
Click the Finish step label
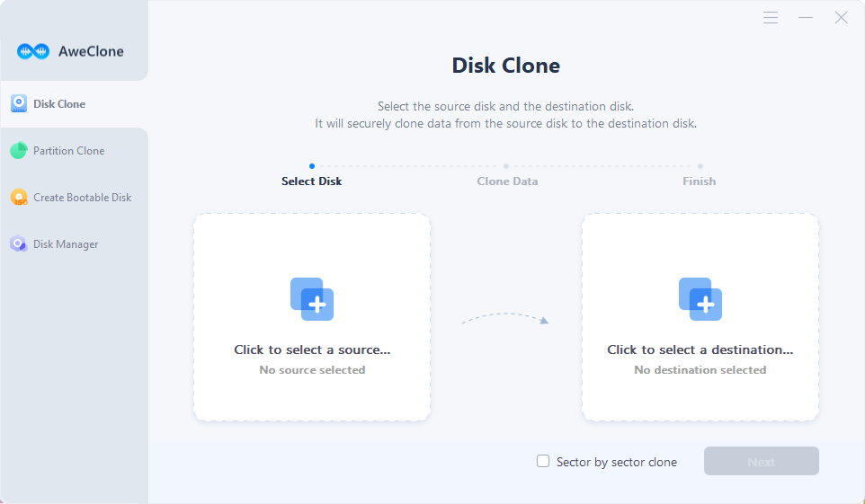pos(700,181)
